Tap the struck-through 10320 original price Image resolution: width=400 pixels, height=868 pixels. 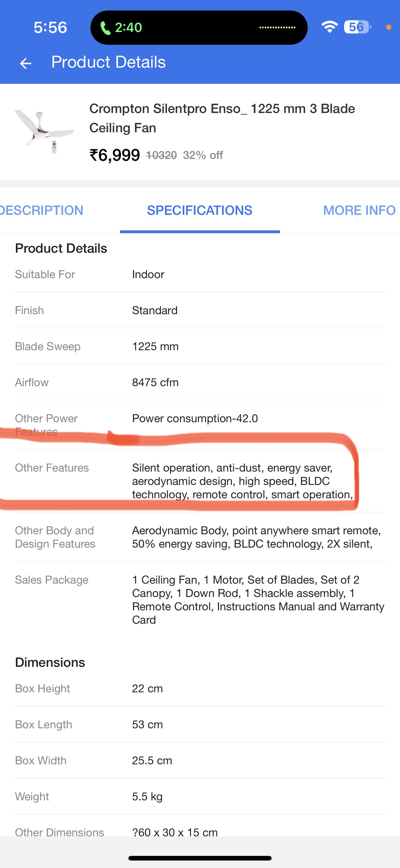point(161,155)
